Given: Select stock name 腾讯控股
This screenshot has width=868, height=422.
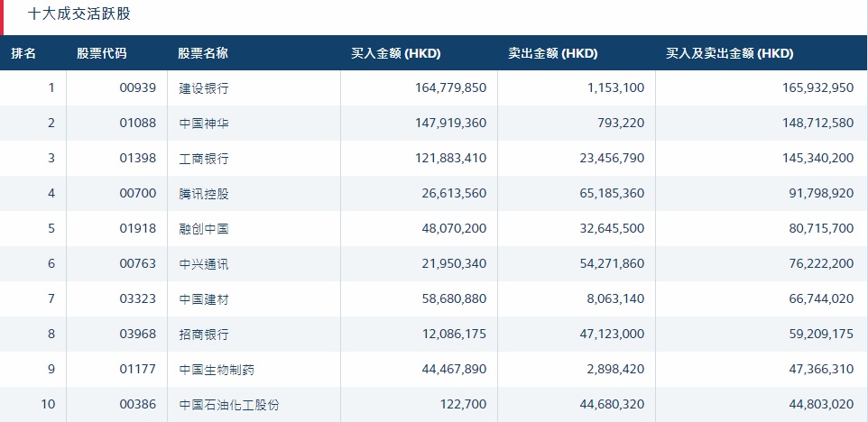Looking at the screenshot, I should pyautogui.click(x=204, y=194).
